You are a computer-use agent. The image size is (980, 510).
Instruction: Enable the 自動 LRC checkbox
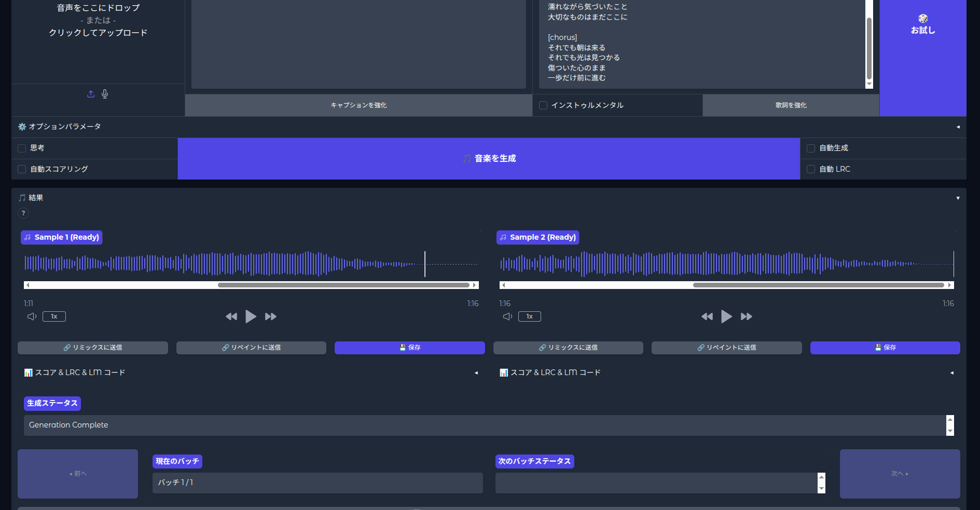click(811, 169)
